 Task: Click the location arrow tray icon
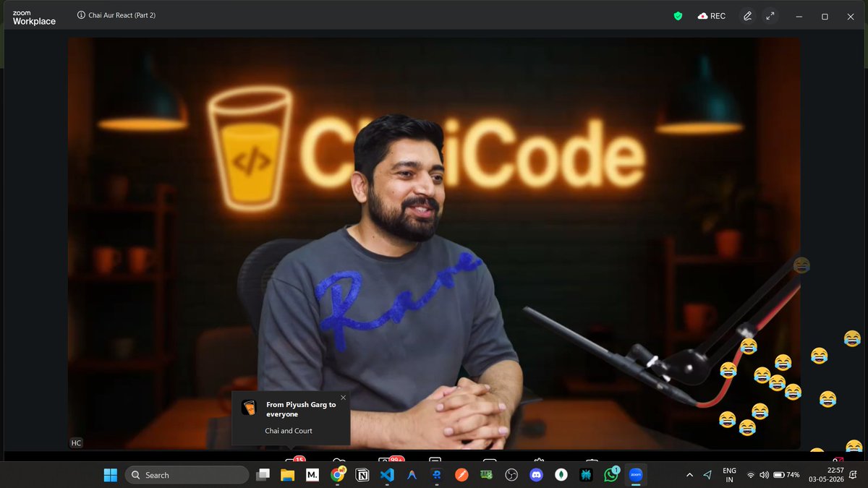coord(707,475)
